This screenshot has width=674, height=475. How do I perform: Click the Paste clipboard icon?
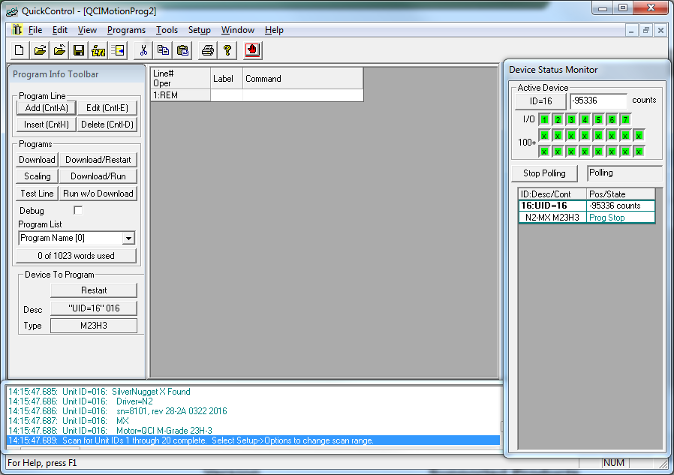(x=182, y=49)
